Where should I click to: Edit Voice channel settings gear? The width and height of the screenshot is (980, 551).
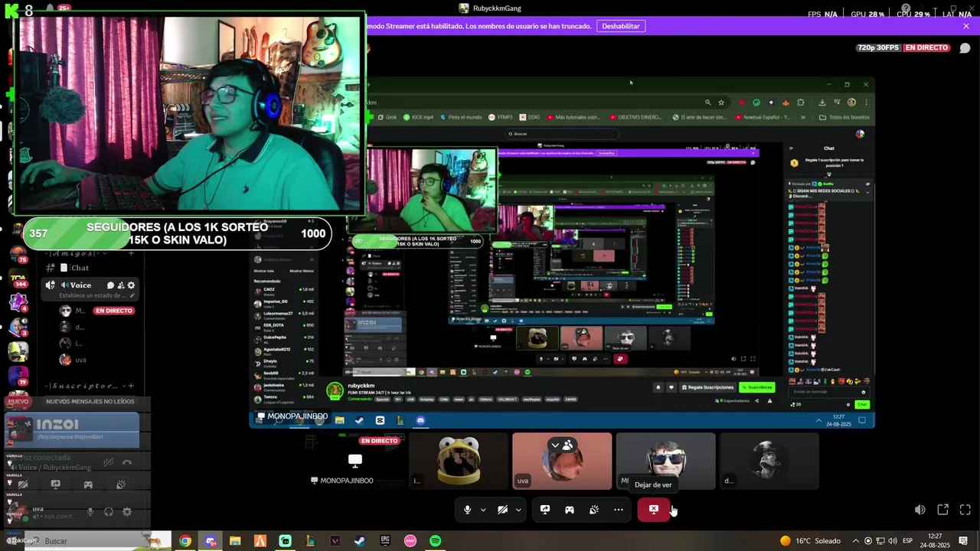[x=131, y=285]
